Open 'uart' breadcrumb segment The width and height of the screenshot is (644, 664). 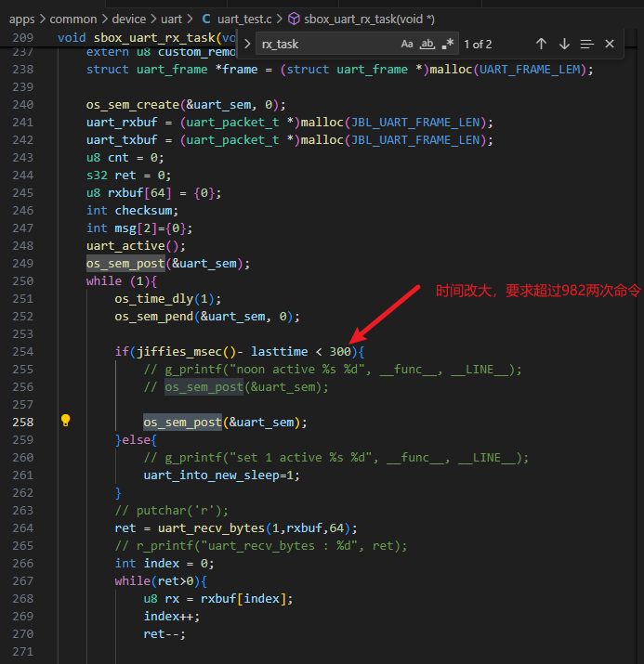tap(171, 20)
